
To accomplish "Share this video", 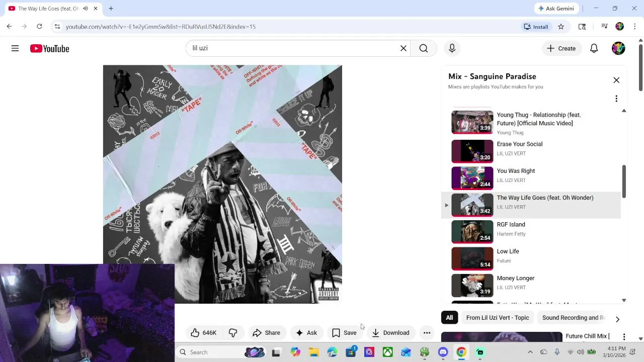I will click(266, 333).
